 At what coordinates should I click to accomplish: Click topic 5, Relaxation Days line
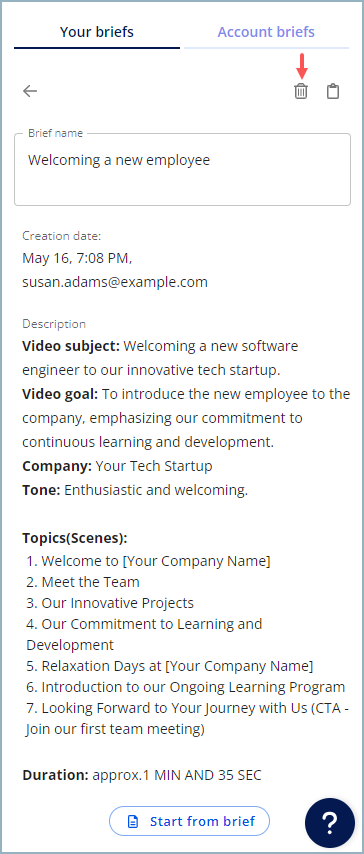170,666
